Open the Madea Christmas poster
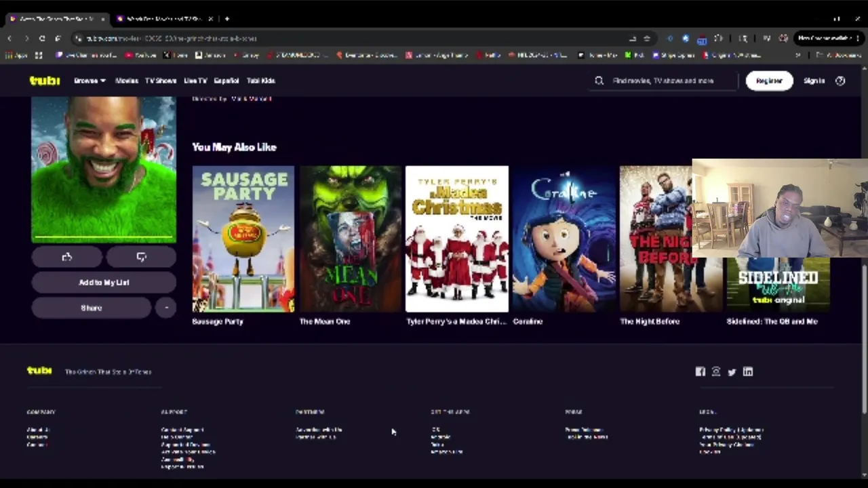Image resolution: width=868 pixels, height=488 pixels. (457, 239)
